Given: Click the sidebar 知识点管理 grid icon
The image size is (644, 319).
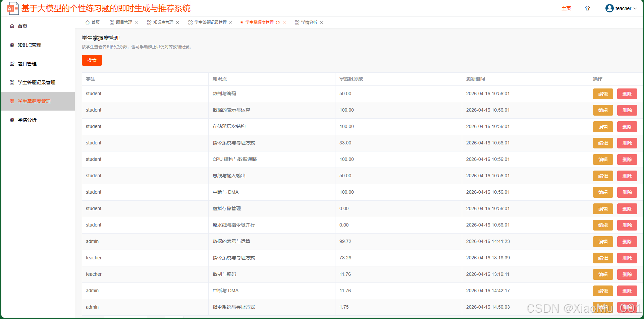Looking at the screenshot, I should click(12, 45).
